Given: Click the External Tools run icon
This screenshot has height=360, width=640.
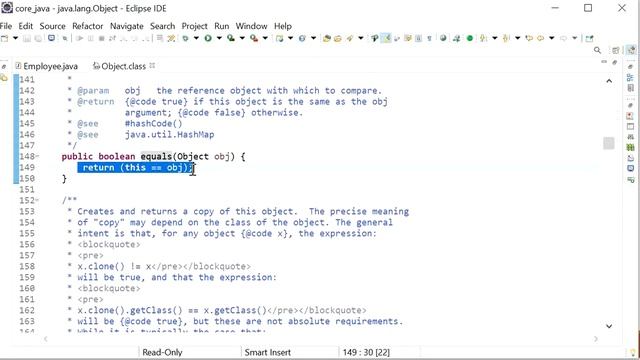Looking at the screenshot, I should point(254,38).
